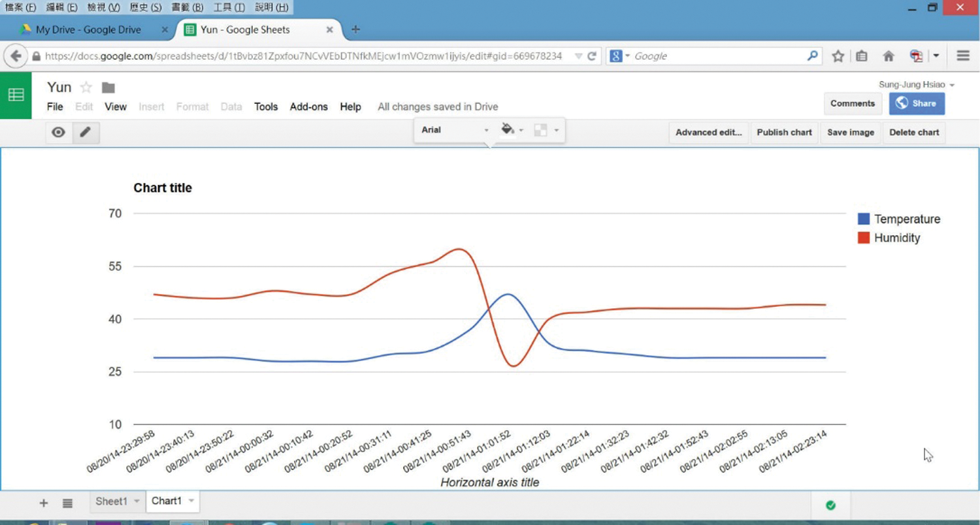Click the Firefox hamburger menu icon
This screenshot has height=525, width=980.
coord(962,56)
